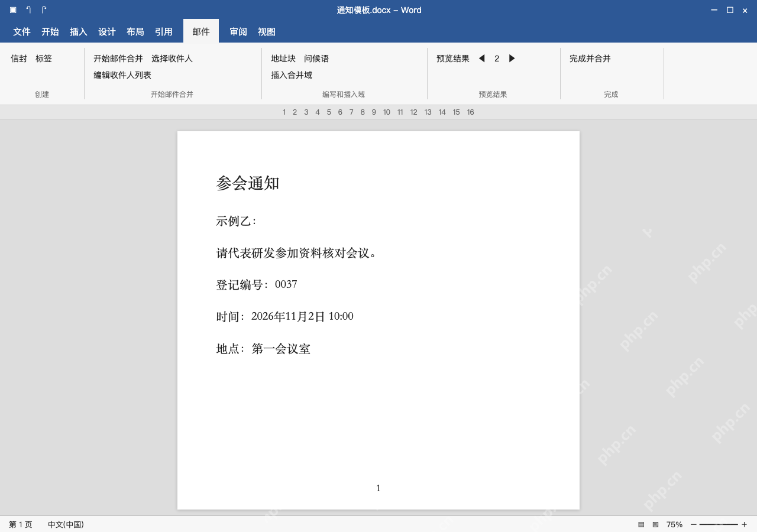The height and width of the screenshot is (532, 757).
Task: Undo the last action with the undo arrow
Action: [x=28, y=9]
